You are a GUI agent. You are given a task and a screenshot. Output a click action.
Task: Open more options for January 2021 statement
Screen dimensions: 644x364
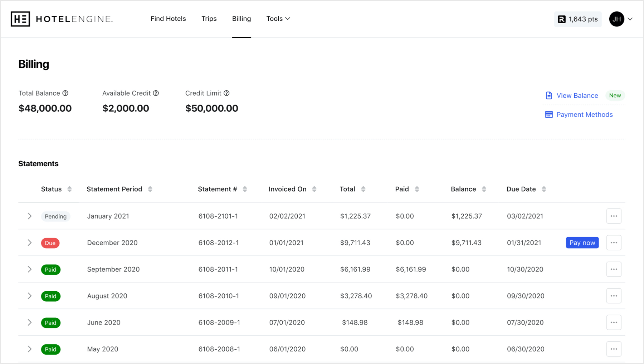click(614, 216)
